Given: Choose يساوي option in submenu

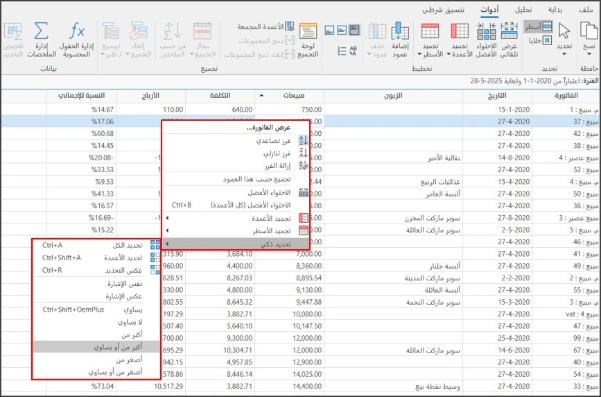Looking at the screenshot, I should 96,310.
